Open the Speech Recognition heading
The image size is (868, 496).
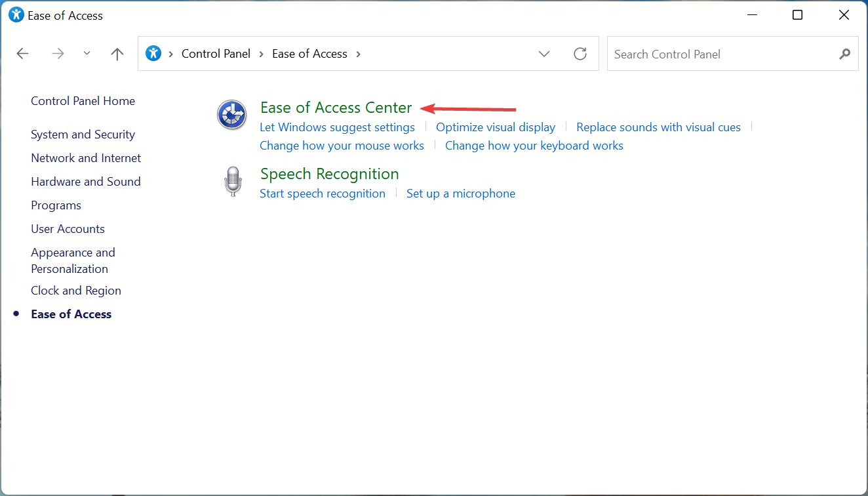330,174
